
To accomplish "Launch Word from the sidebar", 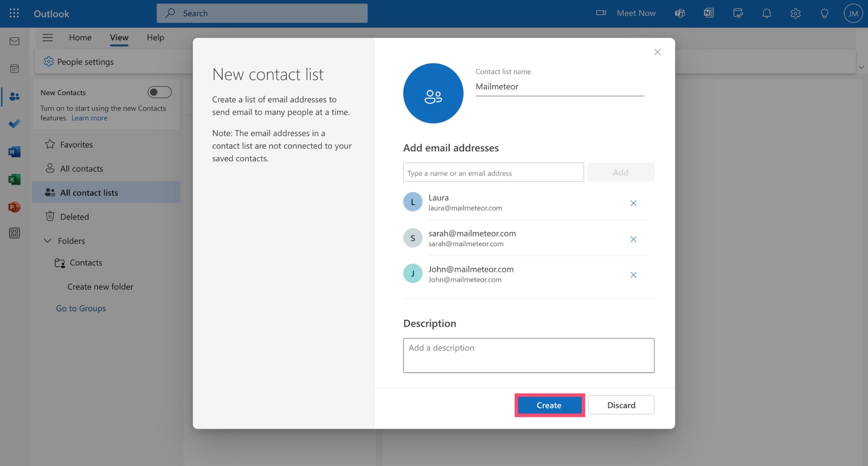I will [x=14, y=152].
